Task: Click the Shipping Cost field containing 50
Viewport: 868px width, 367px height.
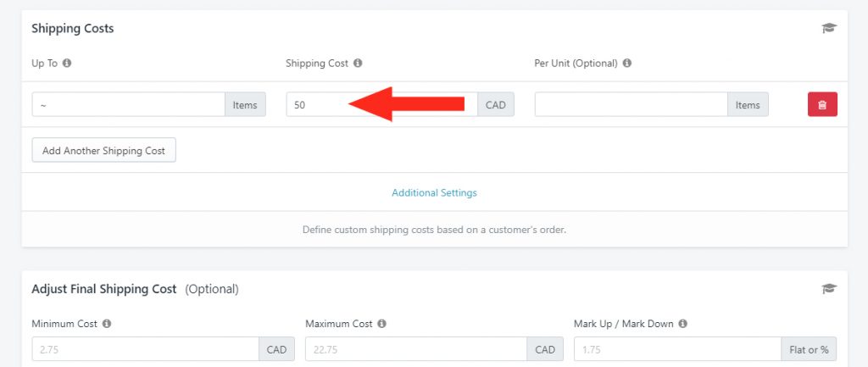Action: point(382,104)
